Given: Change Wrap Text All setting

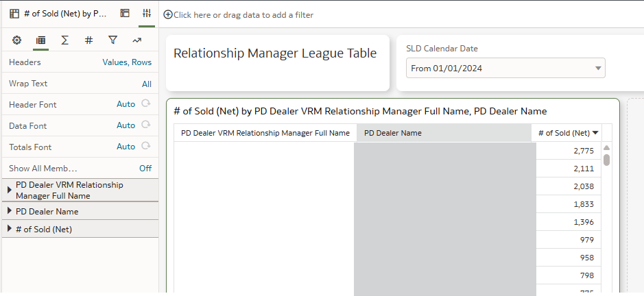Looking at the screenshot, I should click(147, 84).
